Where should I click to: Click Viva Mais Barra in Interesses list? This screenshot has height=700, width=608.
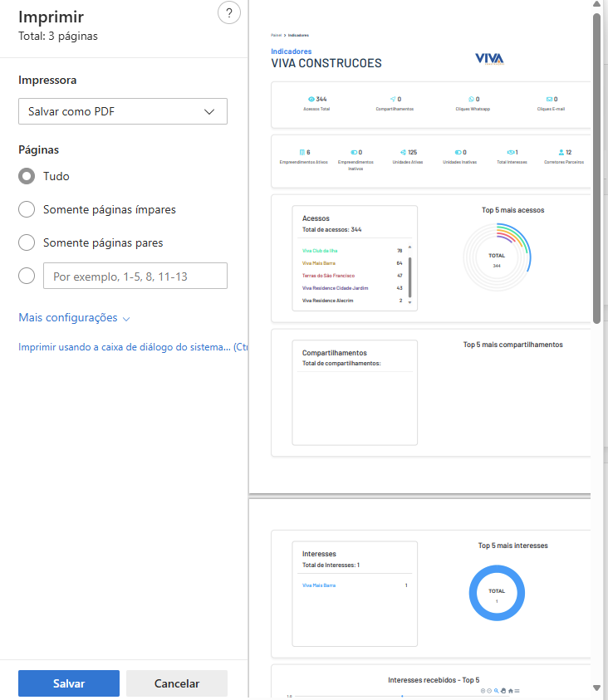tap(319, 585)
